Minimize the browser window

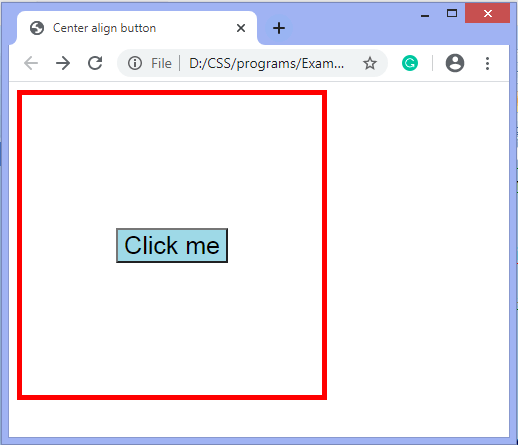(x=425, y=14)
